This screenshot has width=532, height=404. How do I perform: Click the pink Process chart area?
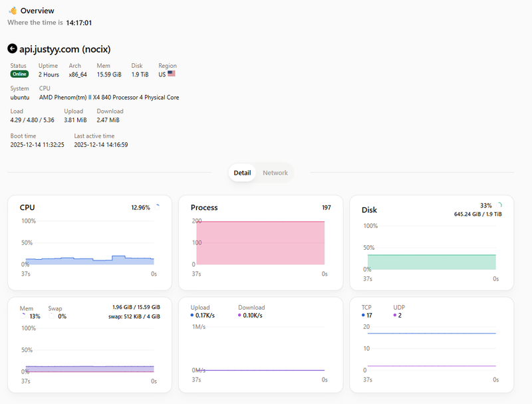260,243
